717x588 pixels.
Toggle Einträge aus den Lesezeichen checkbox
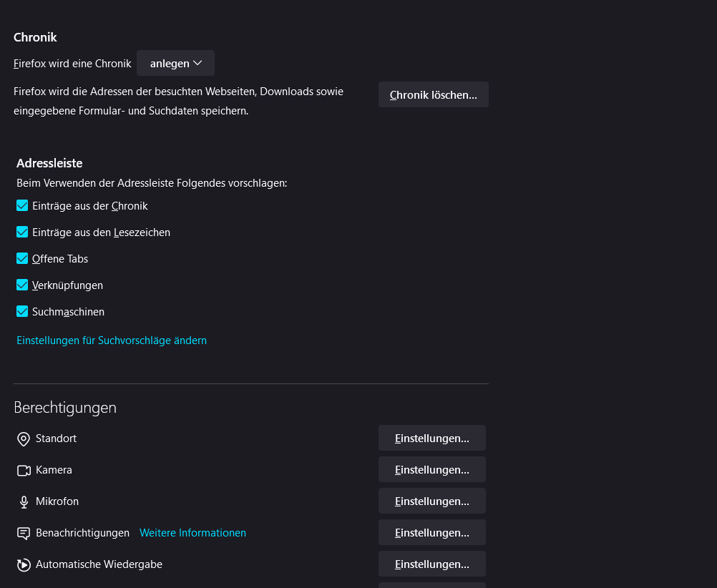pyautogui.click(x=22, y=232)
